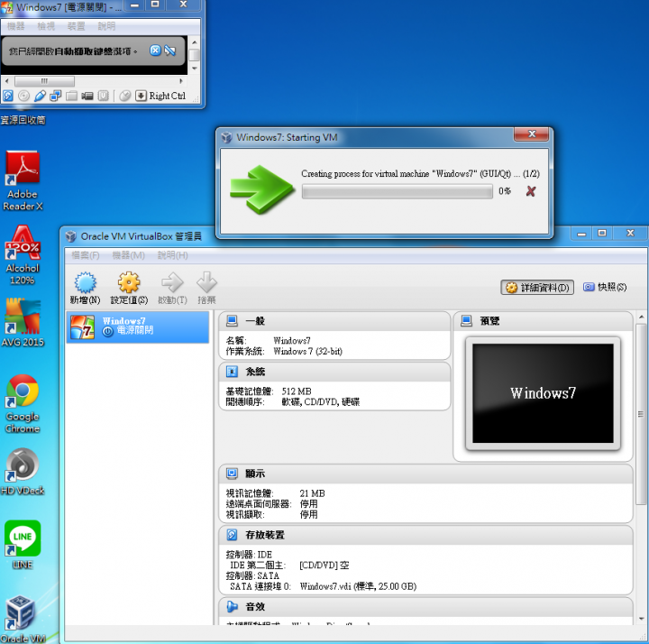This screenshot has width=649, height=644.
Task: Open AVG 2015 desktop shortcut
Action: tap(23, 322)
